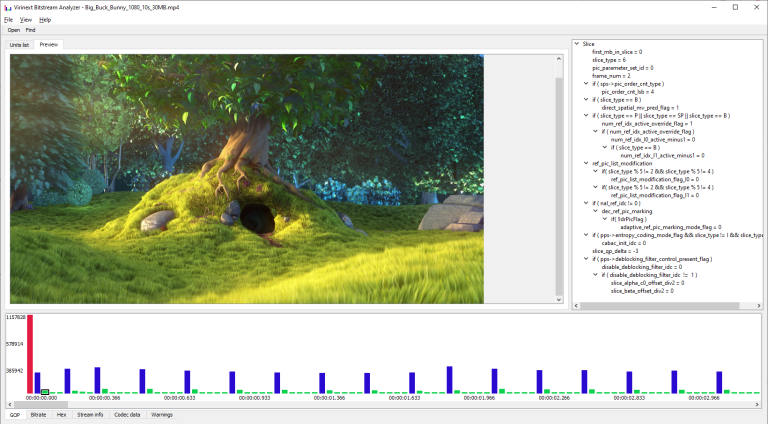The image size is (768, 424).
Task: Switch to the Units list tab
Action: (20, 45)
